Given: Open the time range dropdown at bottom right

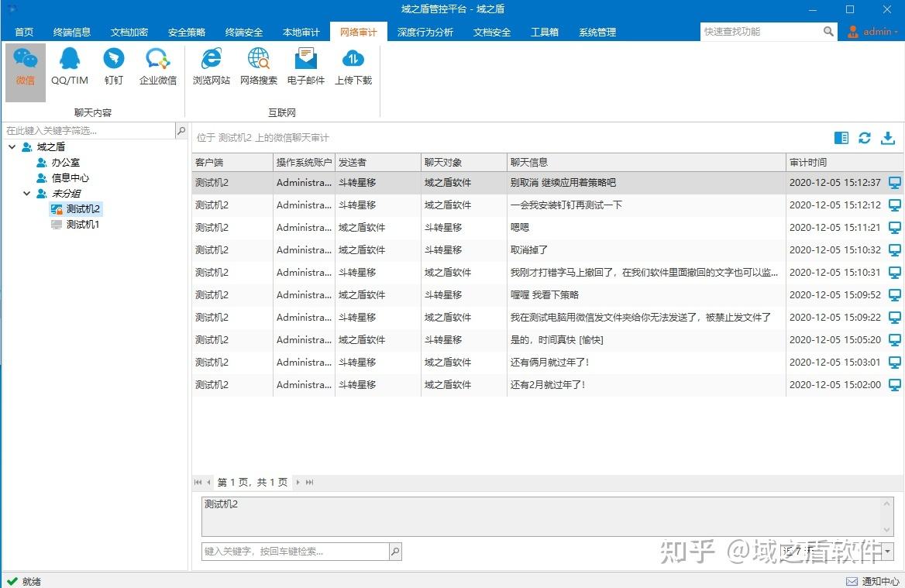Looking at the screenshot, I should [x=887, y=551].
